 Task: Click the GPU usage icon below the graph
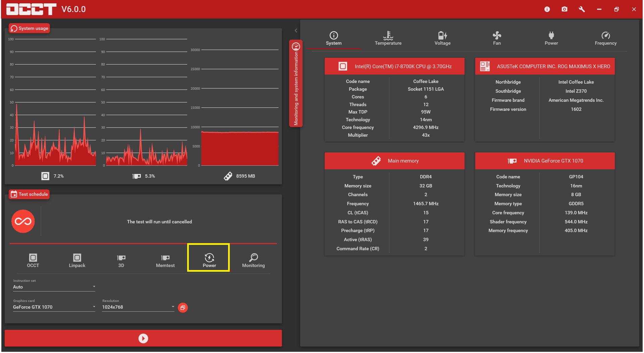(137, 176)
